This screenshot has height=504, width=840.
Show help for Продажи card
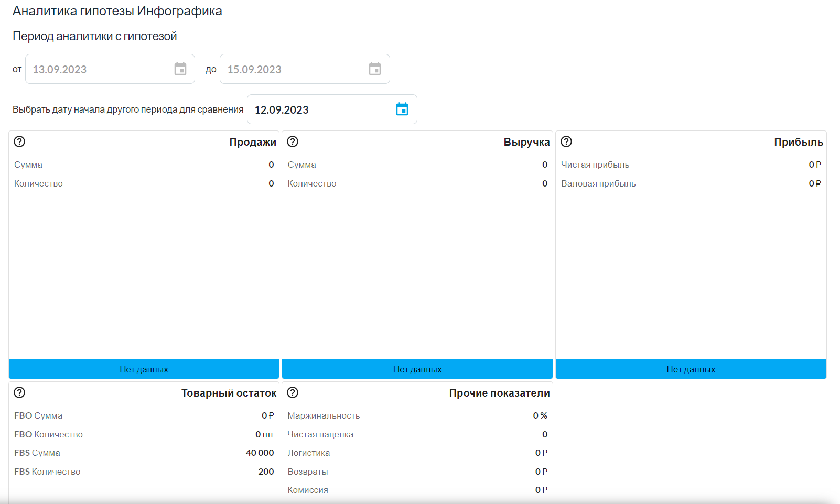tap(19, 141)
